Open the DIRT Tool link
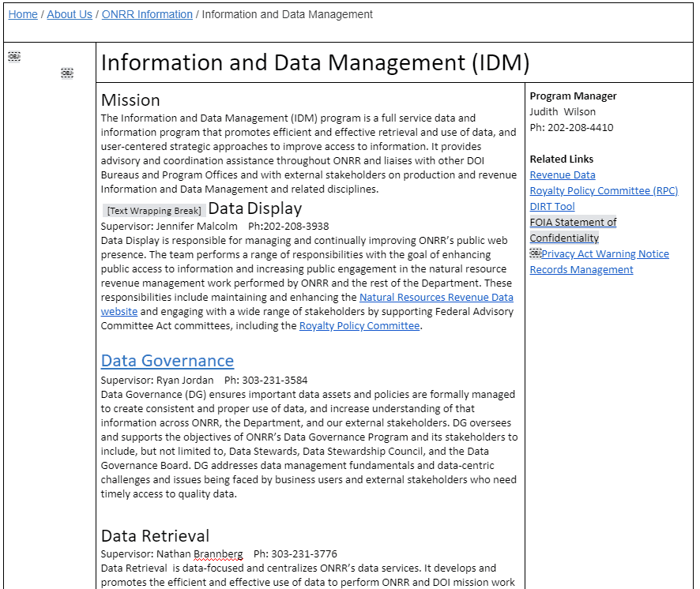This screenshot has width=700, height=589. pyautogui.click(x=552, y=206)
